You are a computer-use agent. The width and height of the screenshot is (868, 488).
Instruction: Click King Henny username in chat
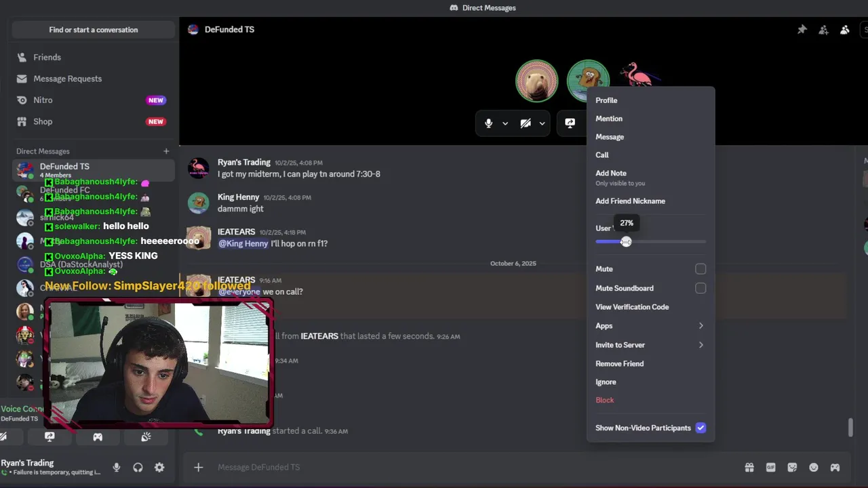(238, 197)
